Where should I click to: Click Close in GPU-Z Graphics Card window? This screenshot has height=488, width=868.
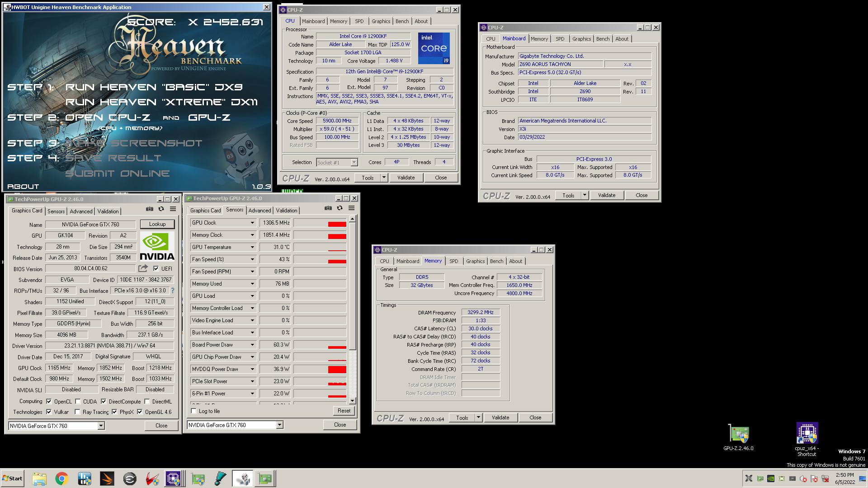click(x=161, y=426)
